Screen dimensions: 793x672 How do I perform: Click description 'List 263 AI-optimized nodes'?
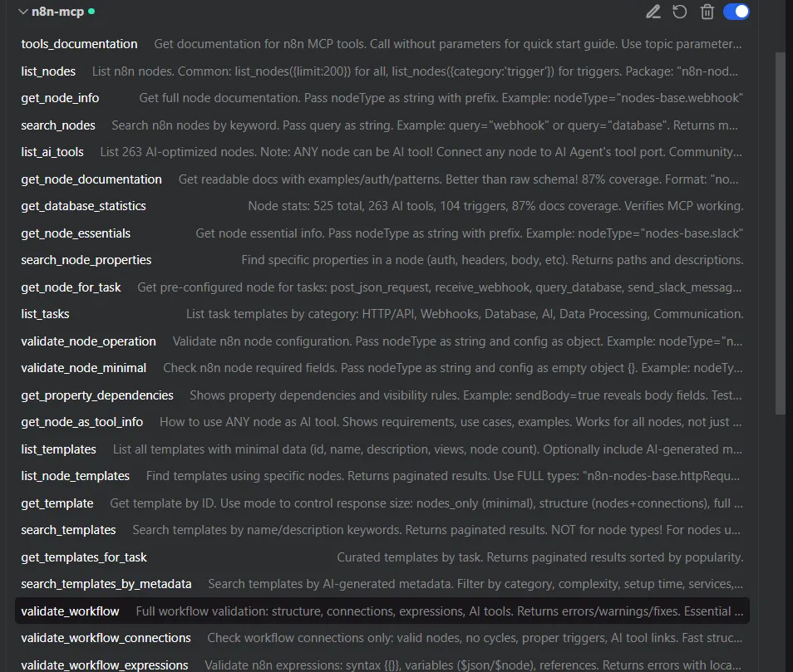pyautogui.click(x=421, y=152)
